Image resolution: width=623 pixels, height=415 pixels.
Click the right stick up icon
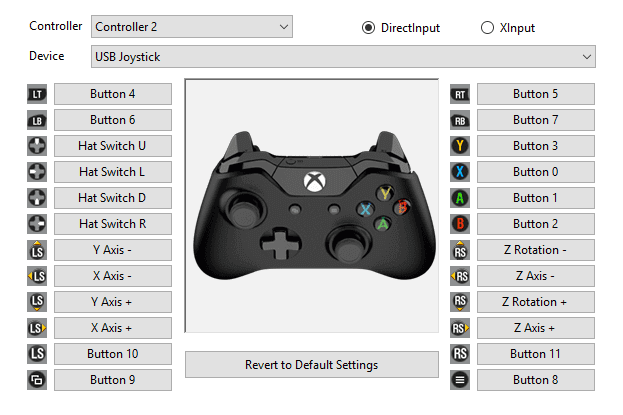coord(460,250)
